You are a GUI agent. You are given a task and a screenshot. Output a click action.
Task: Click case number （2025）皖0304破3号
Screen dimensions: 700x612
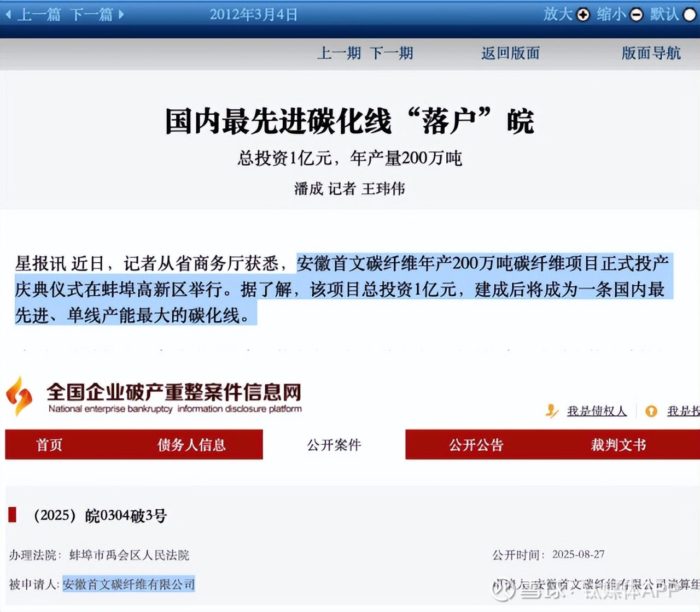pos(101,516)
